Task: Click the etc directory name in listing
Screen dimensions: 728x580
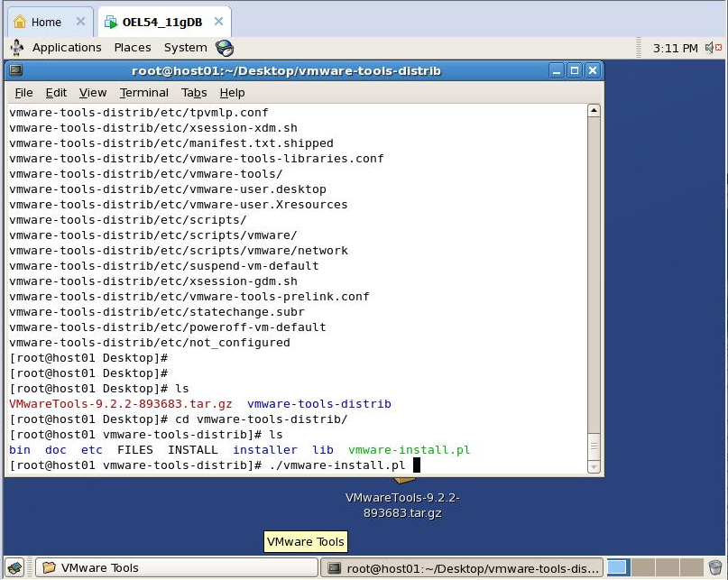Action: point(92,450)
